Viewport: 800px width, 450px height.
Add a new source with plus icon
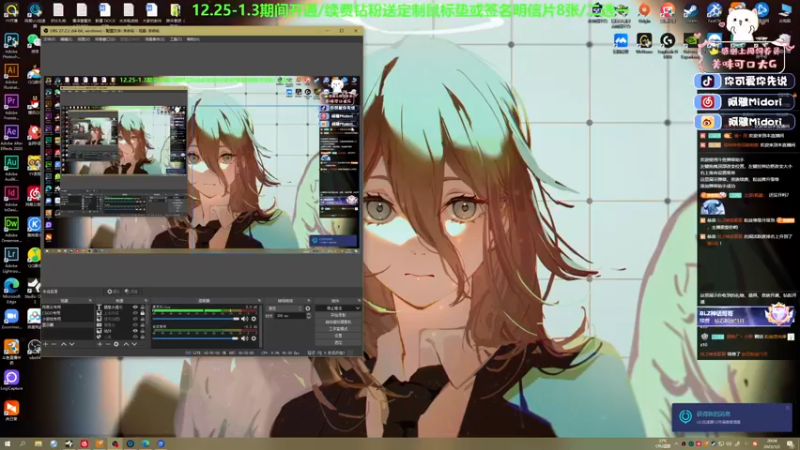point(100,344)
